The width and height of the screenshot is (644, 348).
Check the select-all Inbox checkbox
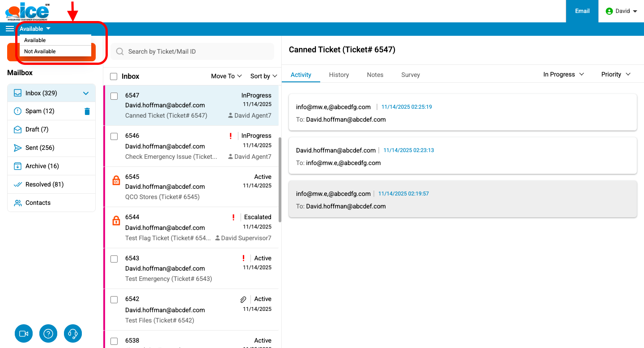click(114, 76)
